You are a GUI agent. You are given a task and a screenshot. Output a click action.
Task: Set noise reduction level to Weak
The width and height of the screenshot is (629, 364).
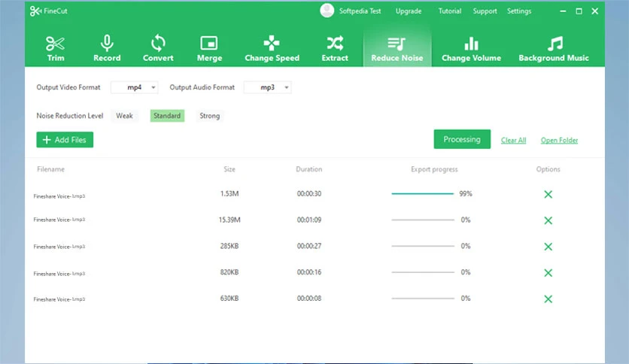124,116
